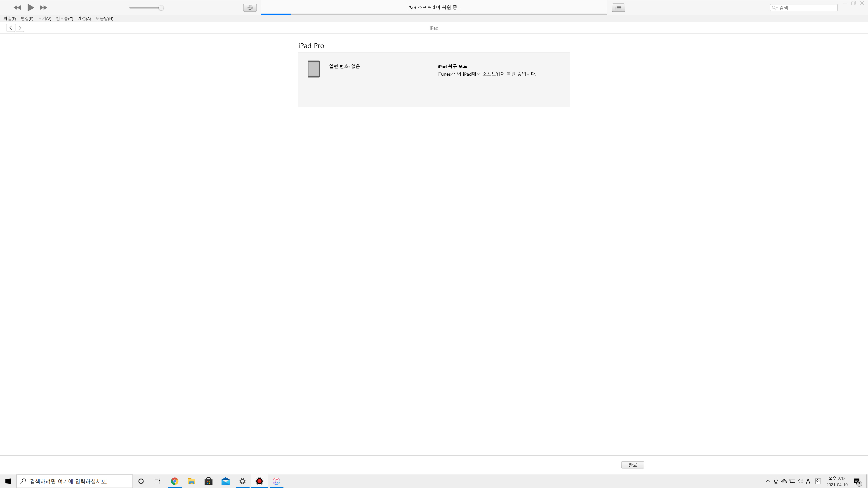Open the 도움말(H) menu
This screenshot has width=868, height=488.
[104, 19]
